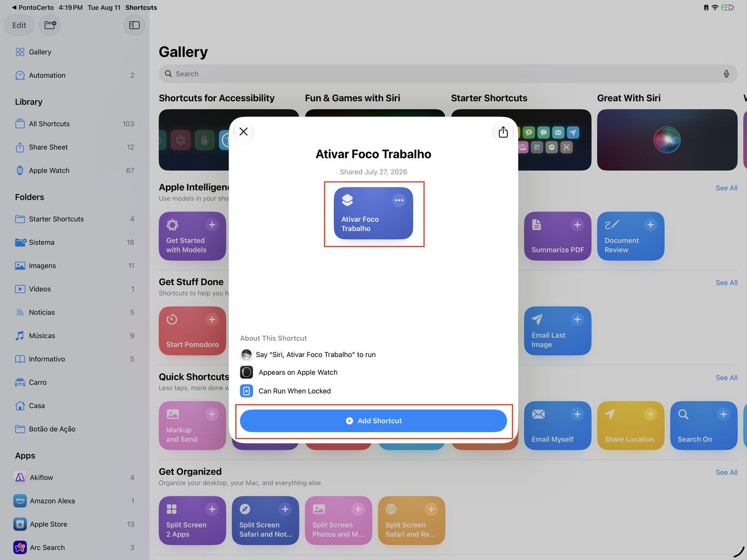
Task: Click the Add Shortcut button
Action: (373, 421)
